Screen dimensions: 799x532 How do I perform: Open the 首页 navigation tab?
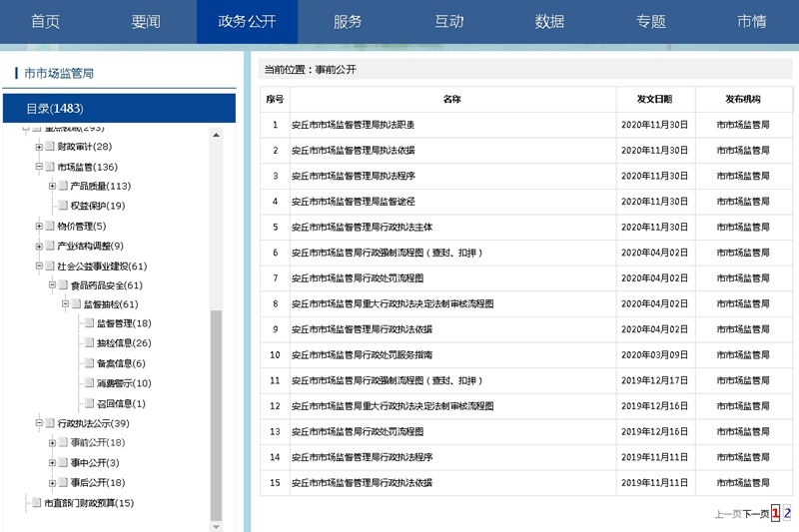coord(45,21)
